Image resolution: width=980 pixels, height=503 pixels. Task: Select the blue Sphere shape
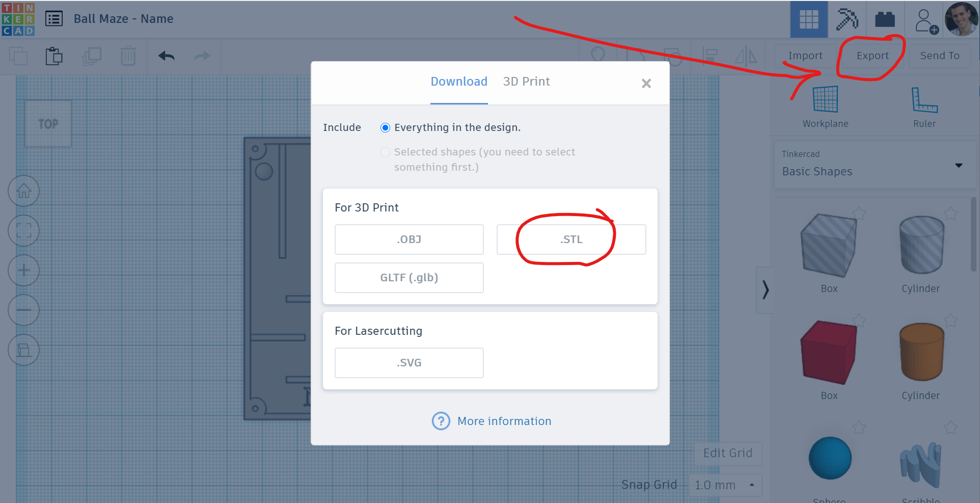click(x=830, y=458)
